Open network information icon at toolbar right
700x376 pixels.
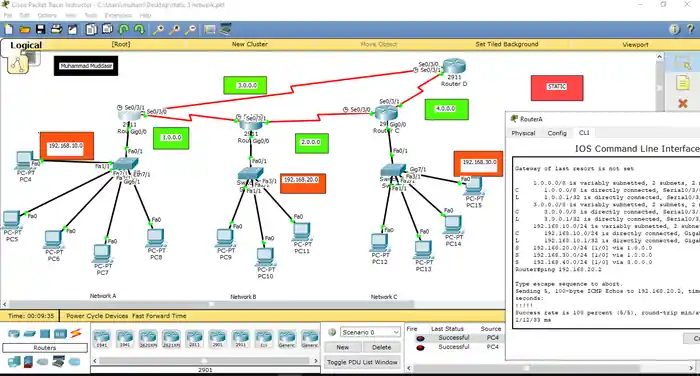pyautogui.click(x=675, y=29)
